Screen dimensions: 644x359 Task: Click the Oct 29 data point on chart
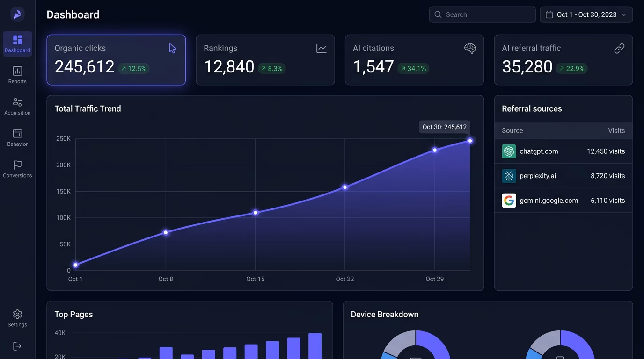pos(435,150)
